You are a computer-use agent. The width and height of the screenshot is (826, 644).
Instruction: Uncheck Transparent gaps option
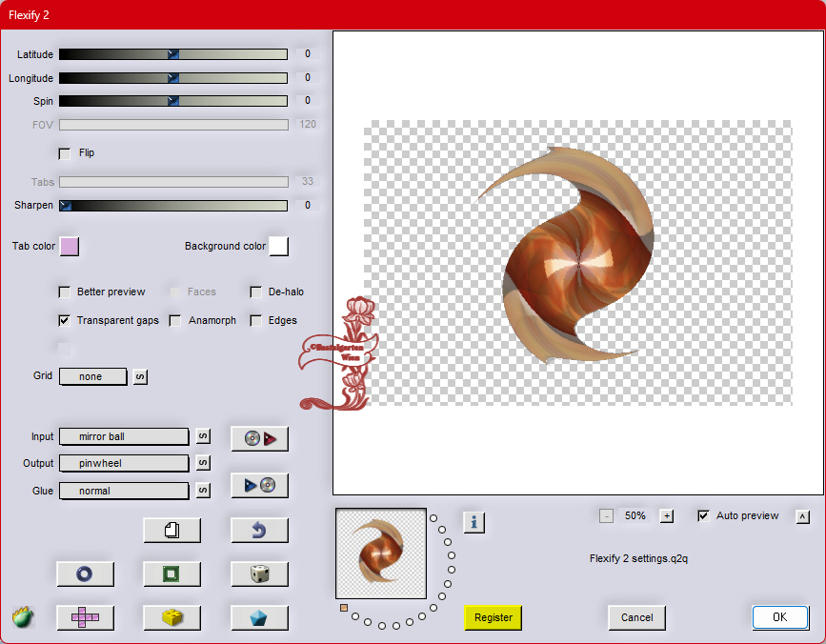(x=65, y=321)
